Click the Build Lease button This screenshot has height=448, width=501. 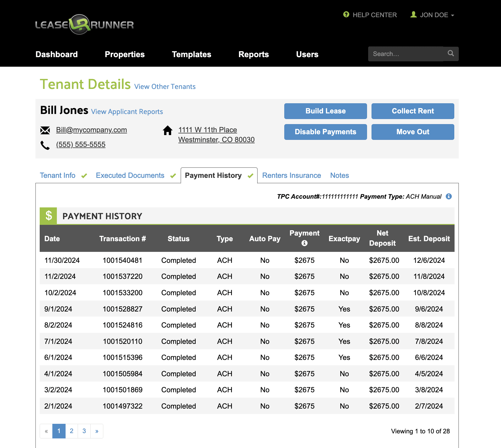[325, 111]
